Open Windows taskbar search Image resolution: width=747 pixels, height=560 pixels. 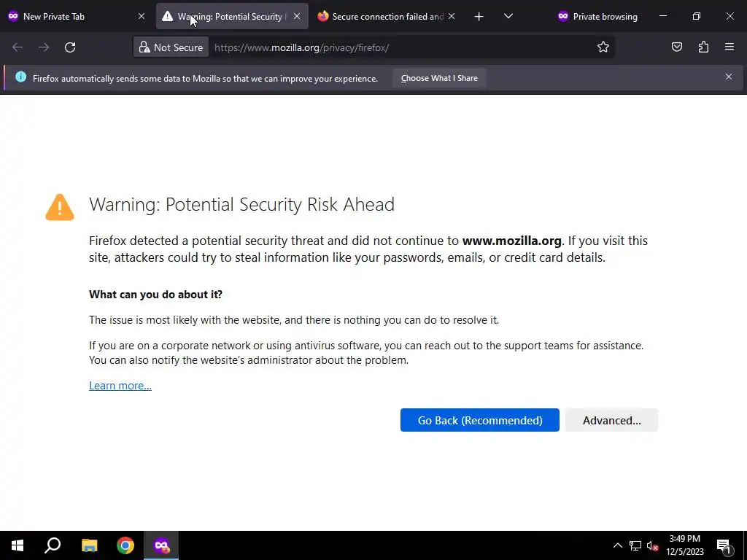pos(53,545)
